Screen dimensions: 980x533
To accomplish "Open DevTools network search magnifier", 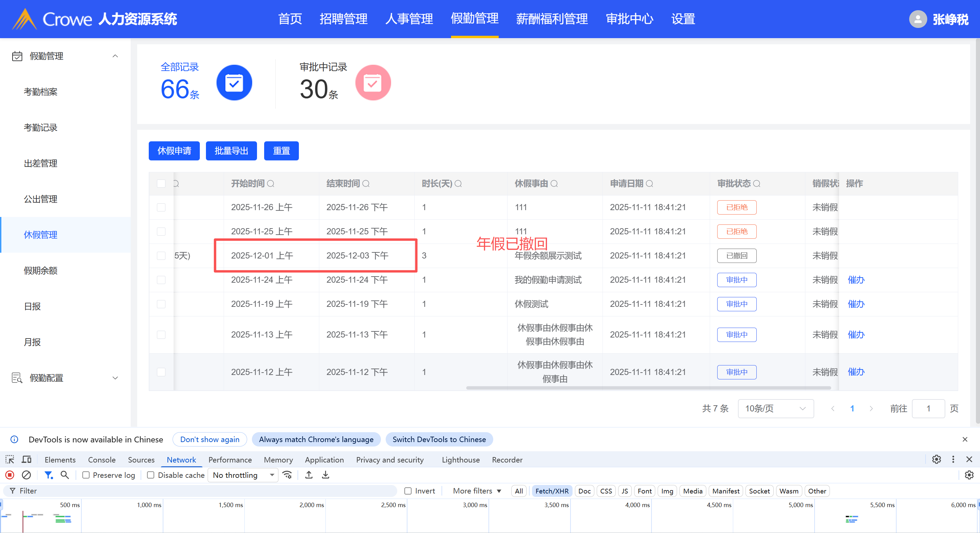I will 65,475.
